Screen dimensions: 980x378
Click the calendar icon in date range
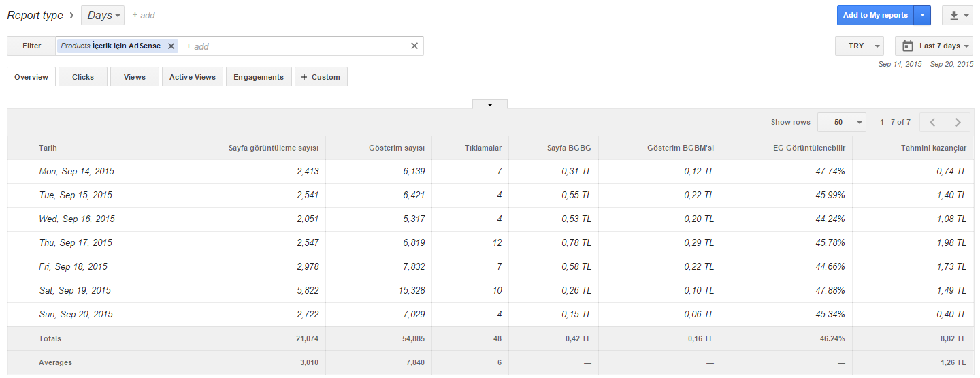pyautogui.click(x=907, y=46)
